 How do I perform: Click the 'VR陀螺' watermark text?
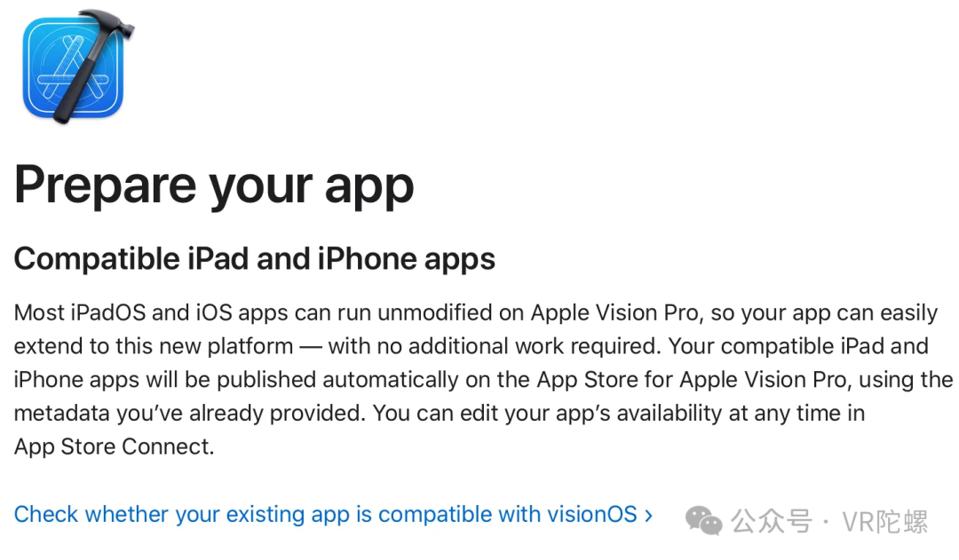pos(885,522)
